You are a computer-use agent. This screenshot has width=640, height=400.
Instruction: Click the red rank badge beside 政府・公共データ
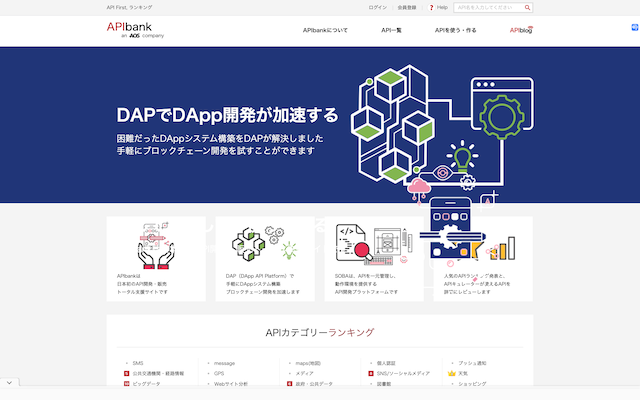[x=289, y=384]
